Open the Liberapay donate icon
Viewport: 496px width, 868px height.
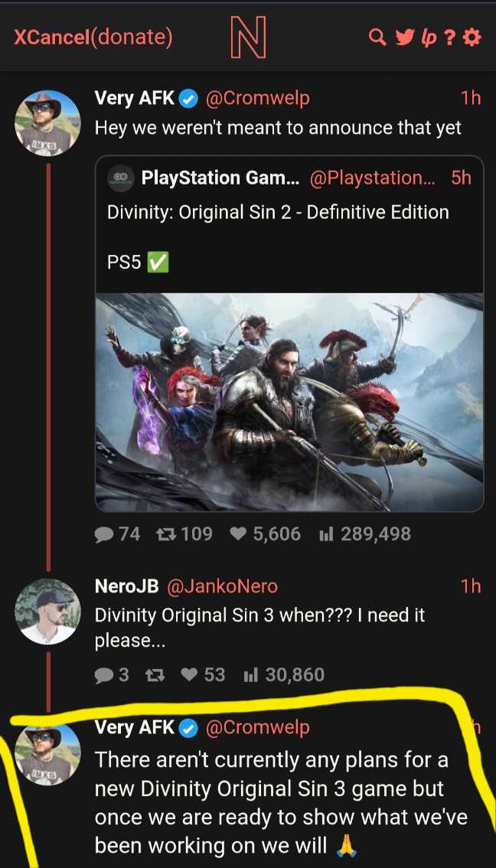429,38
